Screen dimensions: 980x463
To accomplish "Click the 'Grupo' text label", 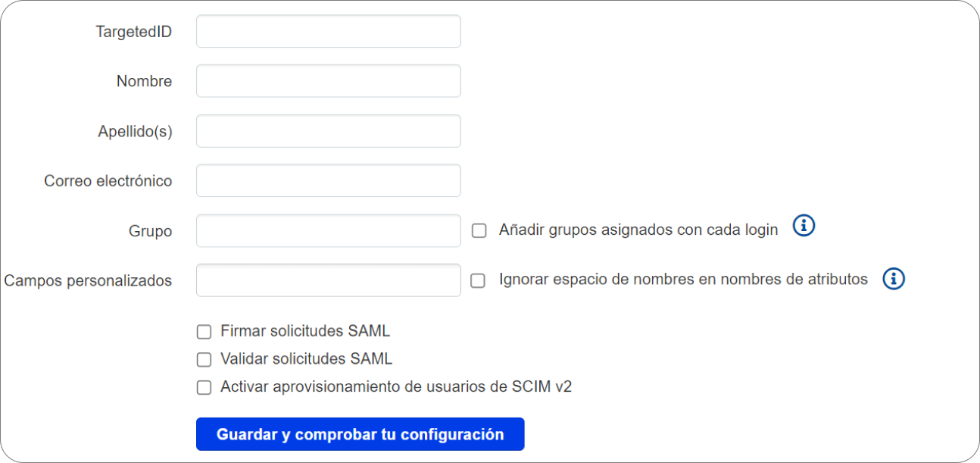I will click(x=150, y=231).
